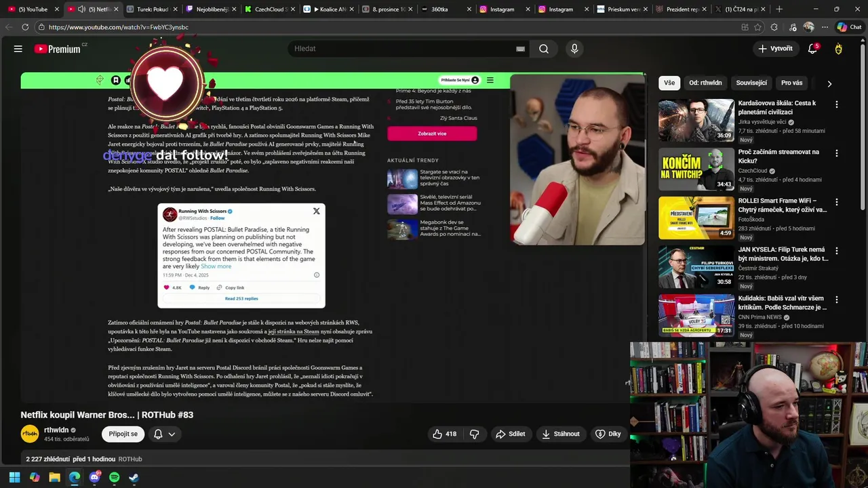Click the ROTHub hashtag link
This screenshot has height=488, width=868.
pyautogui.click(x=130, y=459)
